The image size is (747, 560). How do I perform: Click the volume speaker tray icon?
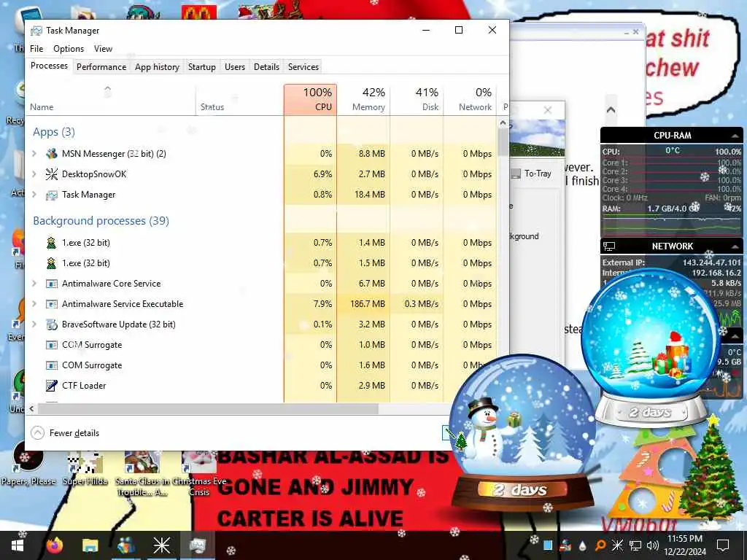[x=653, y=545]
